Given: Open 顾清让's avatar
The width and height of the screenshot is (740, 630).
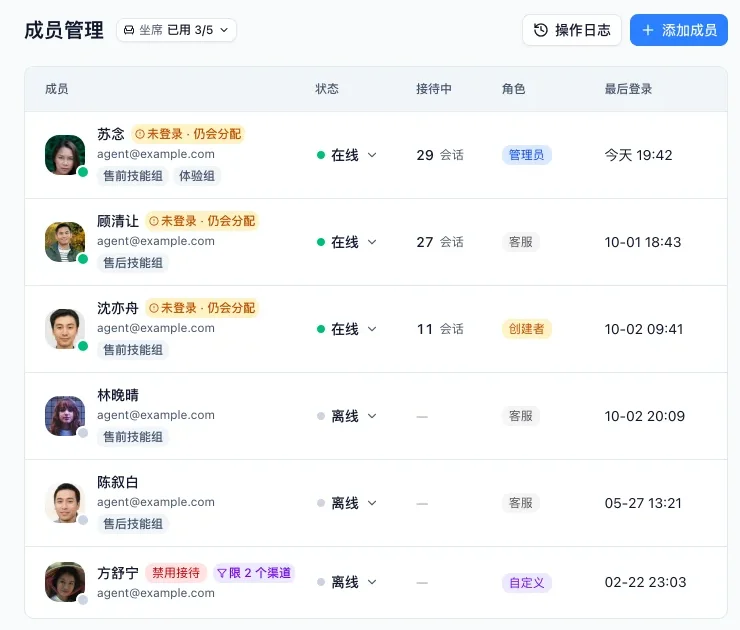Looking at the screenshot, I should (x=65, y=242).
